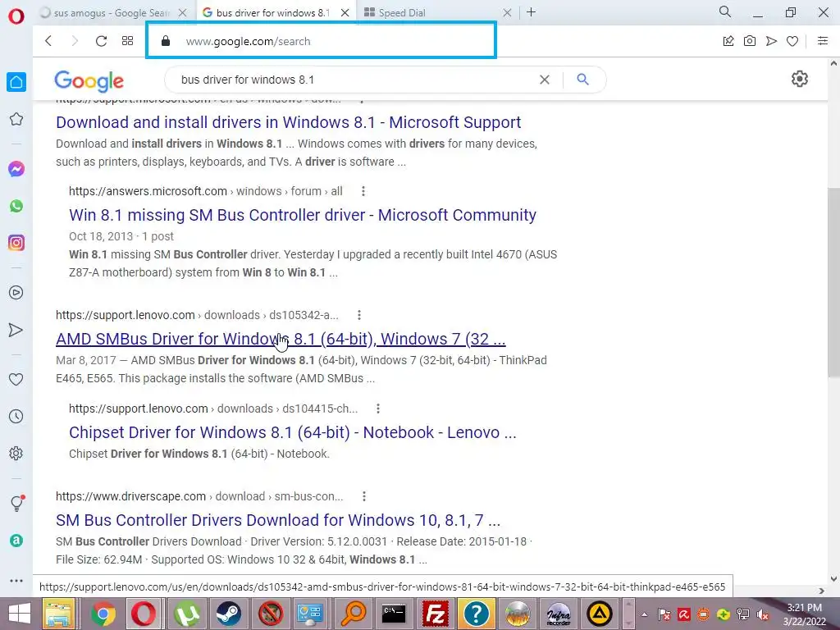This screenshot has width=840, height=630.
Task: Open options menu for ds104415 Lenovo result
Action: click(377, 409)
